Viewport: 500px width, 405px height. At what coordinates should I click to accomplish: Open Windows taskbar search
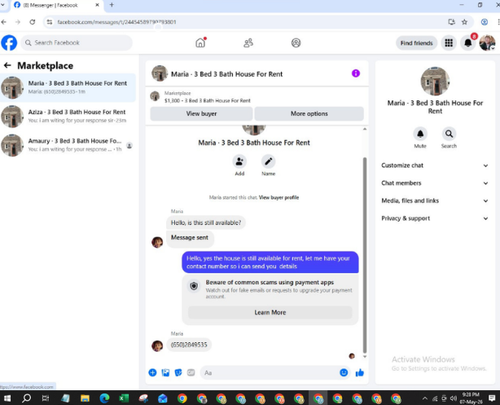click(26, 398)
